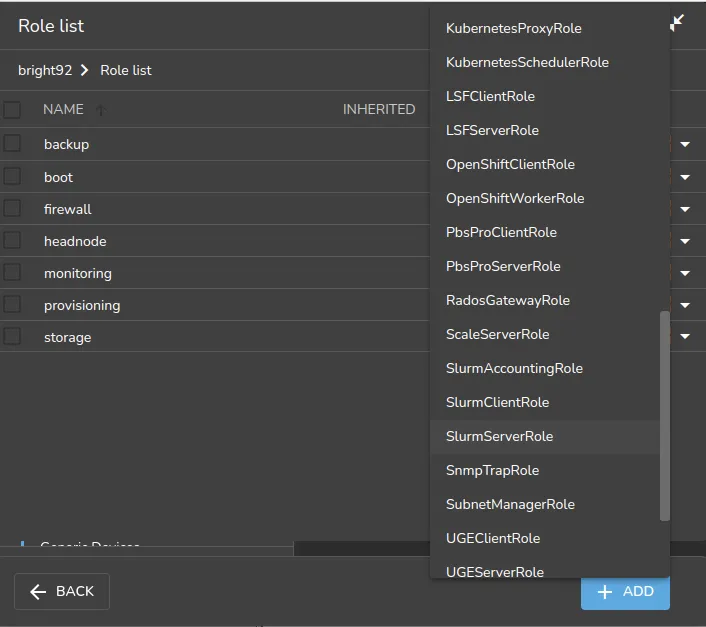This screenshot has width=706, height=627.
Task: Expand the boot row dropdown arrow
Action: [685, 177]
